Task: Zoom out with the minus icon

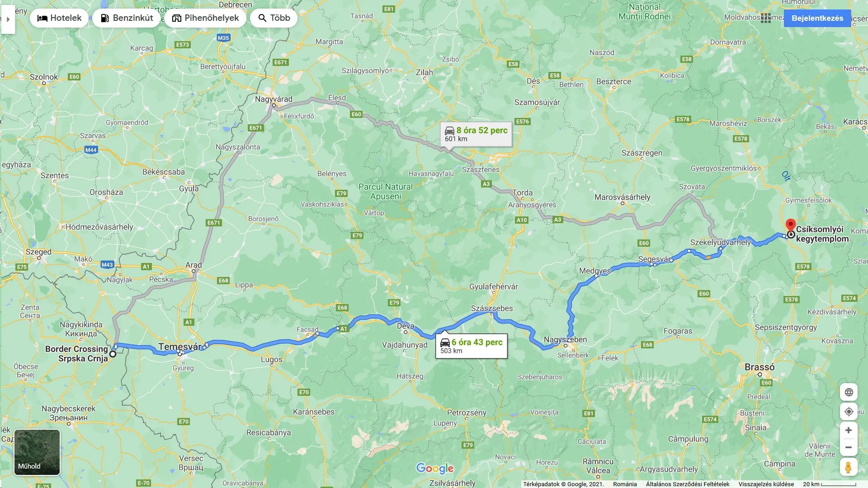Action: (849, 447)
